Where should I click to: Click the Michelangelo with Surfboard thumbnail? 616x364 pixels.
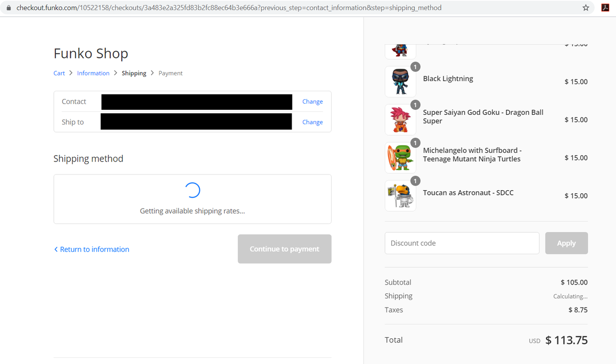click(400, 157)
